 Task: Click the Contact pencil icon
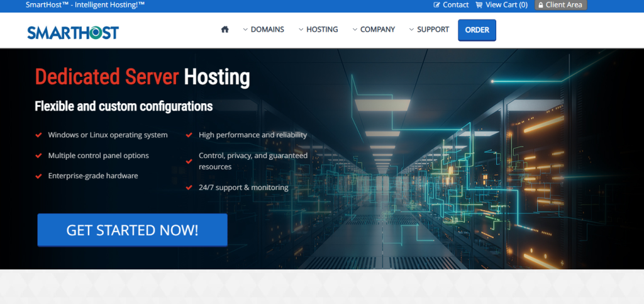click(x=437, y=5)
